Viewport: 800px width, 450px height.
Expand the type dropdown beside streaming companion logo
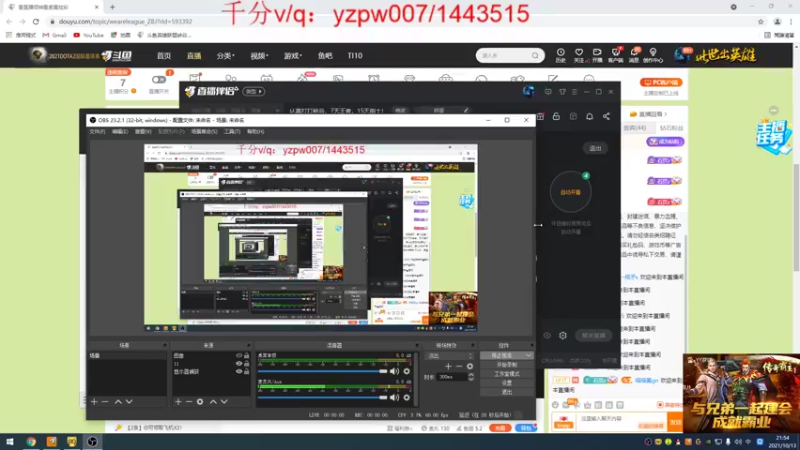coord(254,92)
